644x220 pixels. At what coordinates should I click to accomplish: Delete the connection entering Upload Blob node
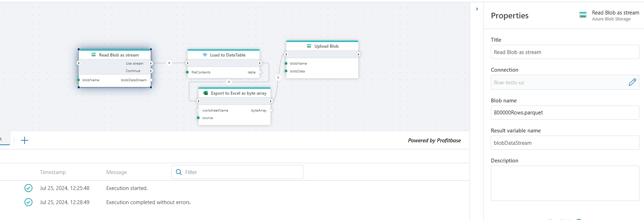(278, 77)
